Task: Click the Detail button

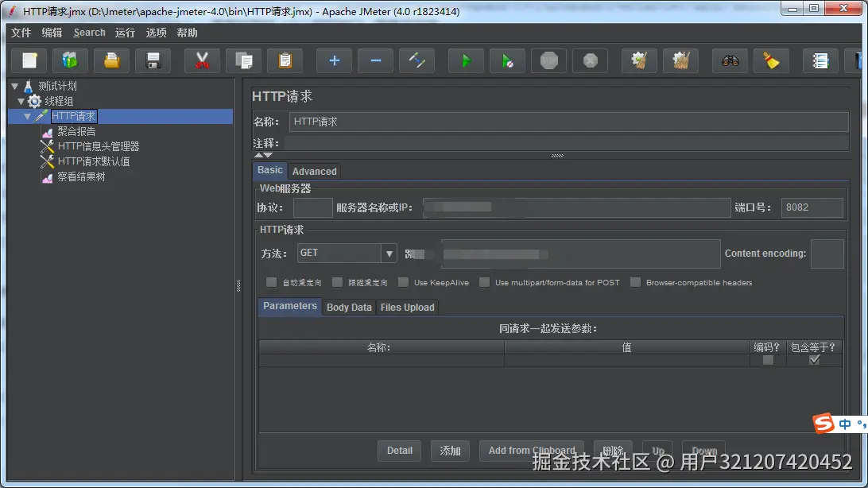Action: click(400, 451)
